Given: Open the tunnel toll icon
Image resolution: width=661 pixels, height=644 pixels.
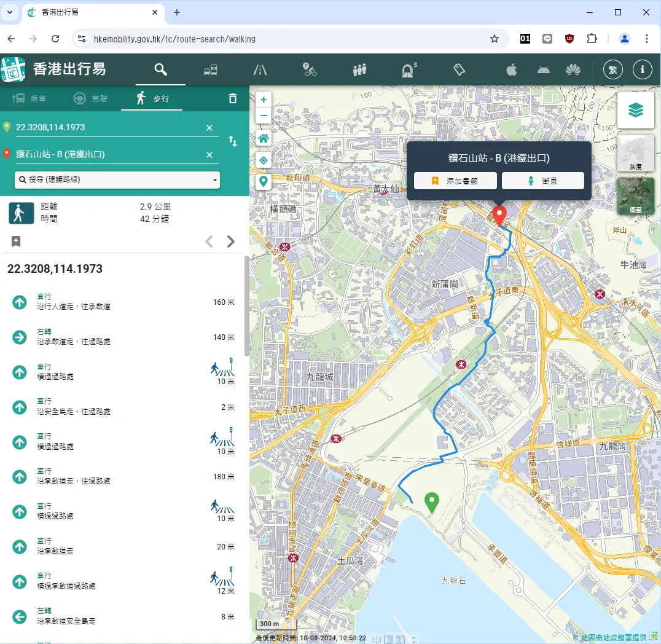Looking at the screenshot, I should point(409,69).
